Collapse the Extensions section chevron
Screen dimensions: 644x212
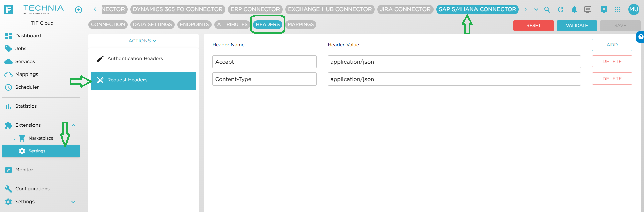(73, 125)
